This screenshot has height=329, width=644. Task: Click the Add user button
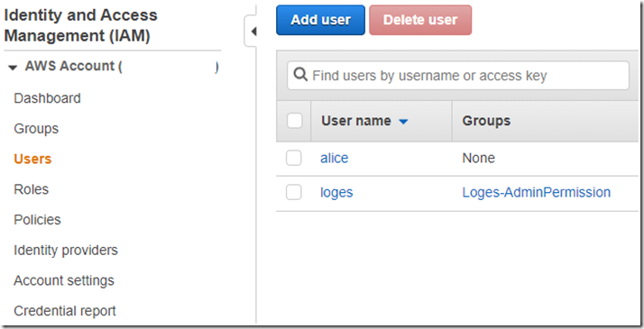320,20
